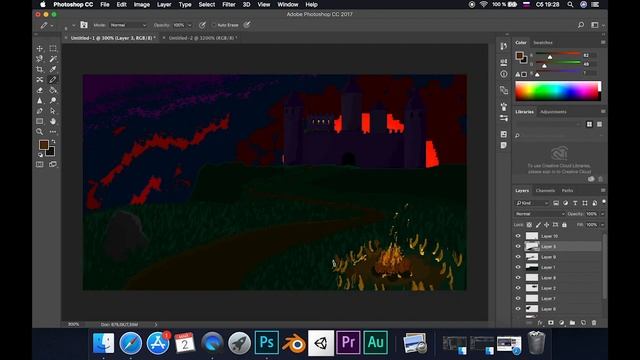Hide the selected Layer 3 eye icon
The image size is (640, 360).
click(518, 247)
